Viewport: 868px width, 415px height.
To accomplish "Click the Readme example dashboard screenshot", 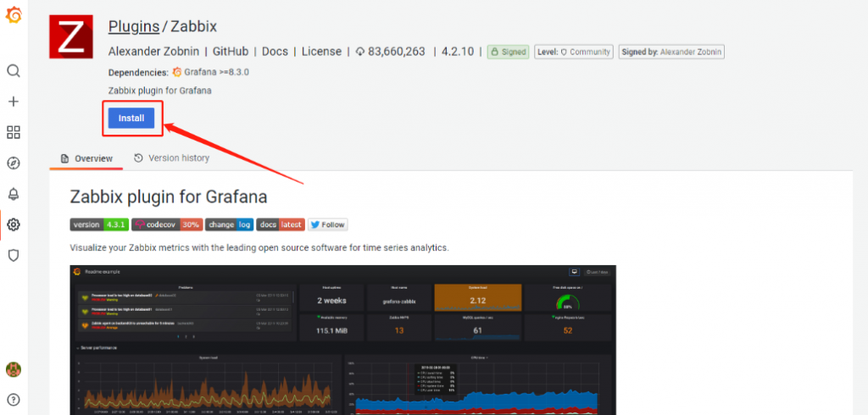I will (343, 340).
